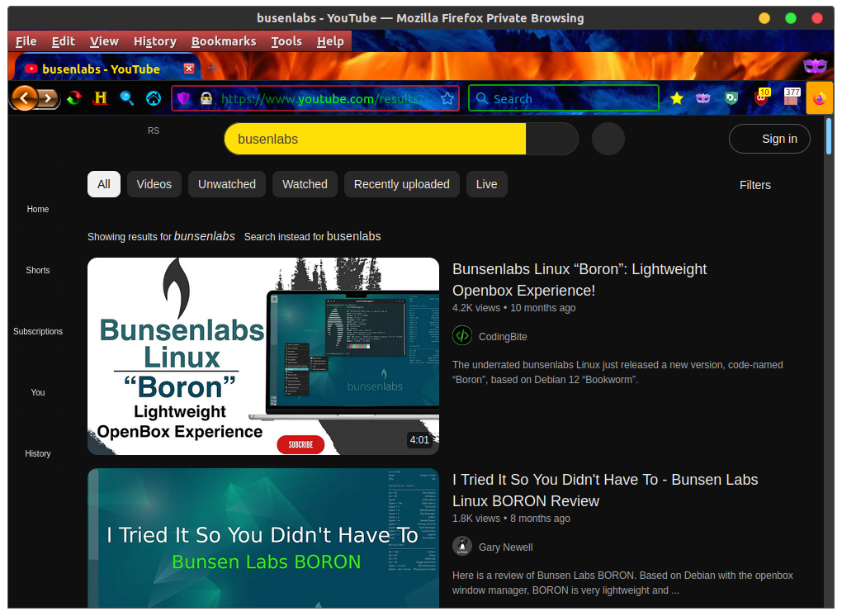
Task: Click the Sign in button
Action: point(769,139)
